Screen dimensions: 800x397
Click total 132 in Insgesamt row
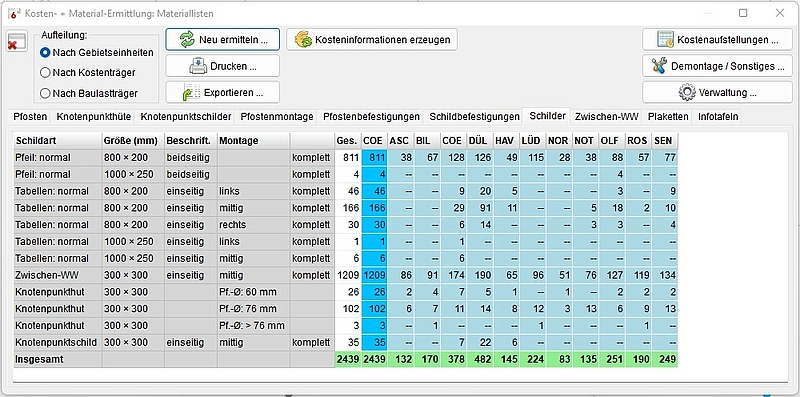click(x=401, y=359)
